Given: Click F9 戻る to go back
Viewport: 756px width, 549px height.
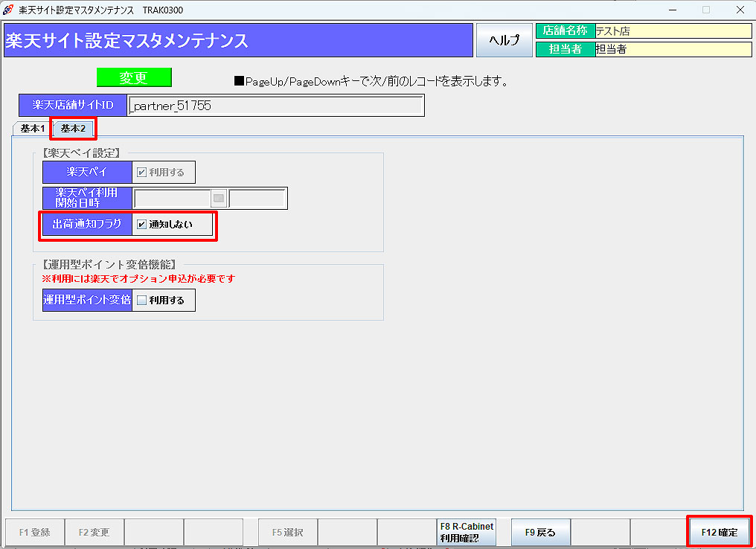Looking at the screenshot, I should point(540,532).
